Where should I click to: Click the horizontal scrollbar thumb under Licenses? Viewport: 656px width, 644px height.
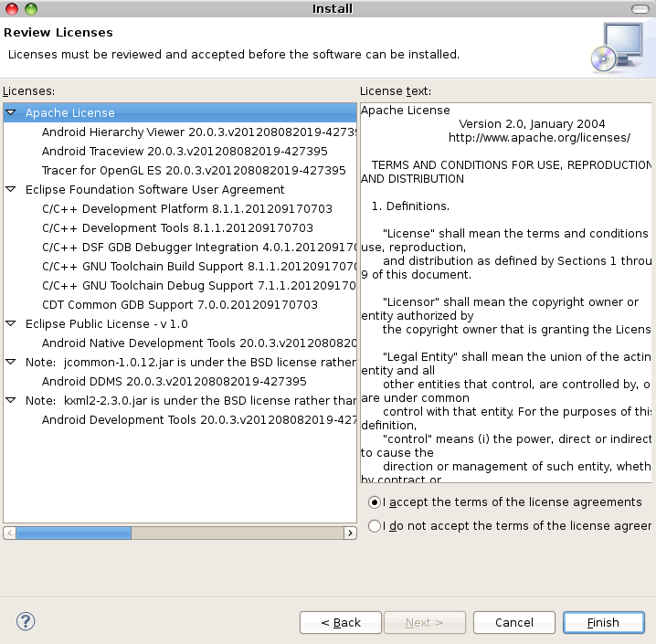(74, 533)
